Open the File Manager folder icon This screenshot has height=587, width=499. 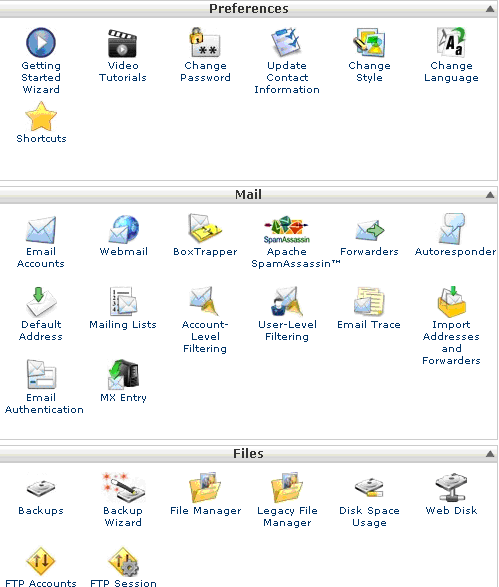click(x=205, y=487)
